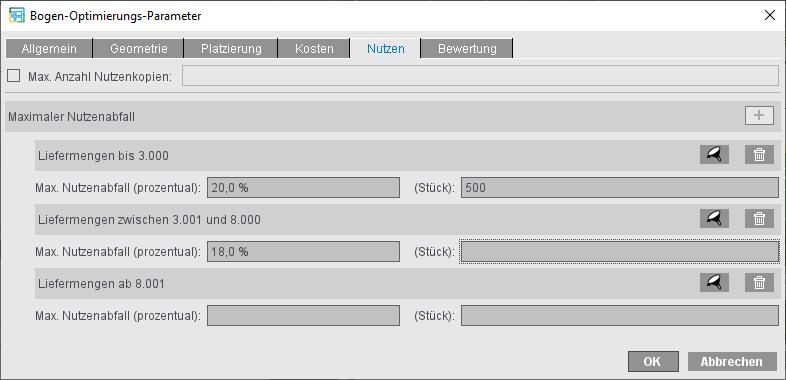This screenshot has width=786, height=380.
Task: Click the percentage field showing 20,0 %
Action: tap(303, 187)
